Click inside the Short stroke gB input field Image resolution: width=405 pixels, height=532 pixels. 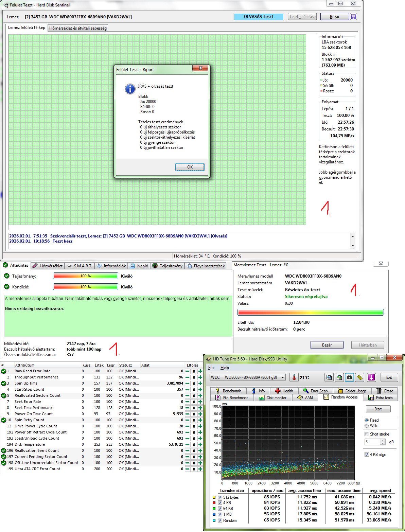pyautogui.click(x=372, y=442)
